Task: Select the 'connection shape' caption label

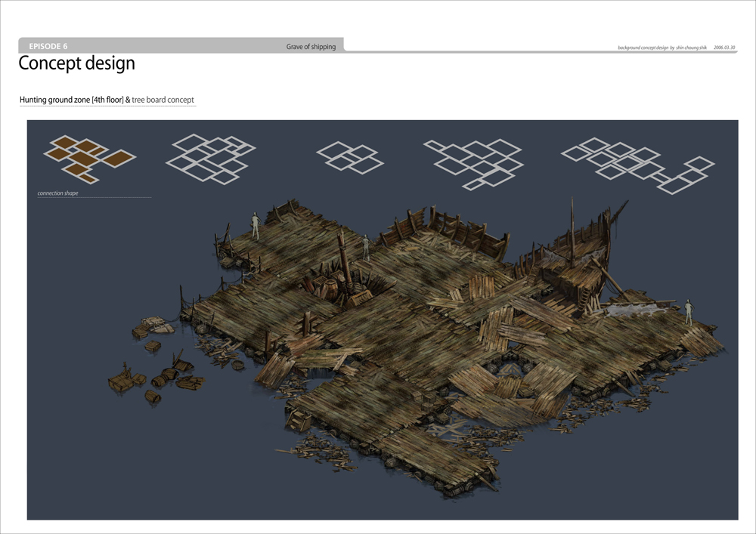Action: click(x=57, y=193)
